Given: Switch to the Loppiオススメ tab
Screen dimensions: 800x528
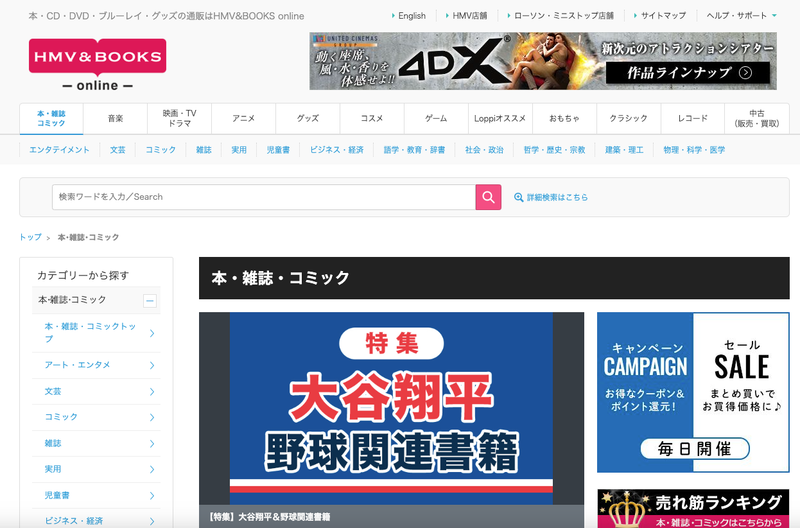Looking at the screenshot, I should point(500,118).
